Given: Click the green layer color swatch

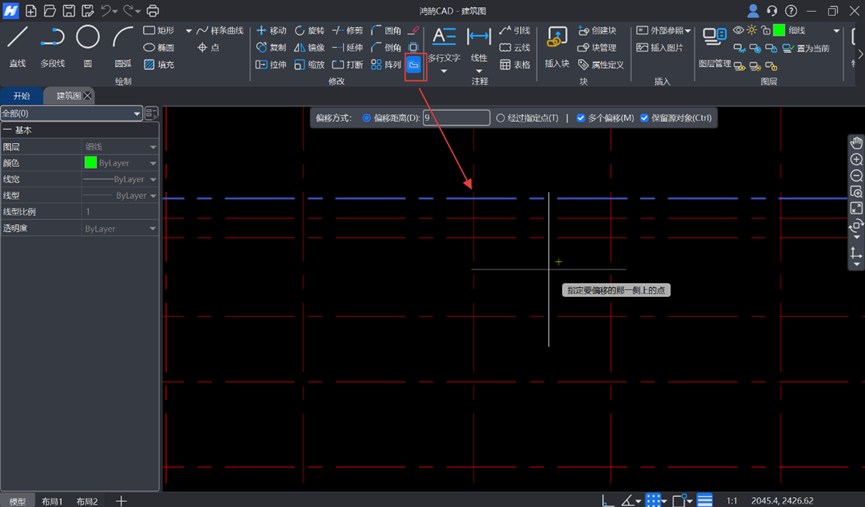Looking at the screenshot, I should (779, 30).
